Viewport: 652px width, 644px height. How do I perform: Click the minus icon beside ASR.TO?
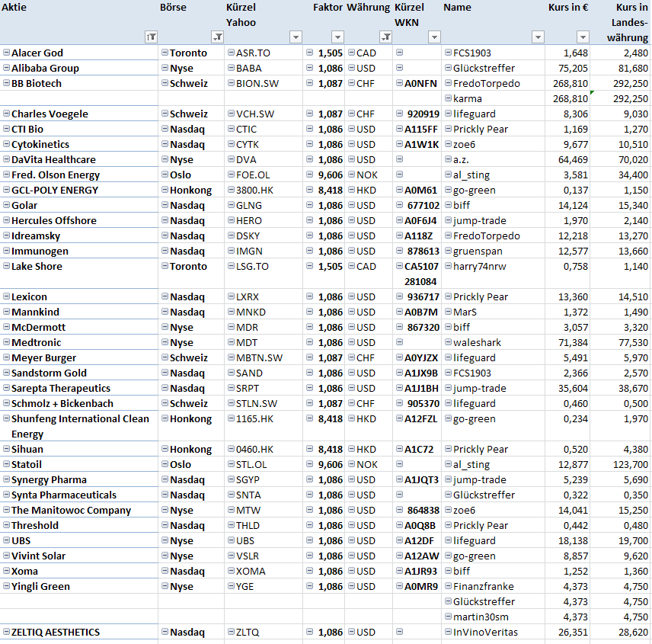pyautogui.click(x=230, y=53)
